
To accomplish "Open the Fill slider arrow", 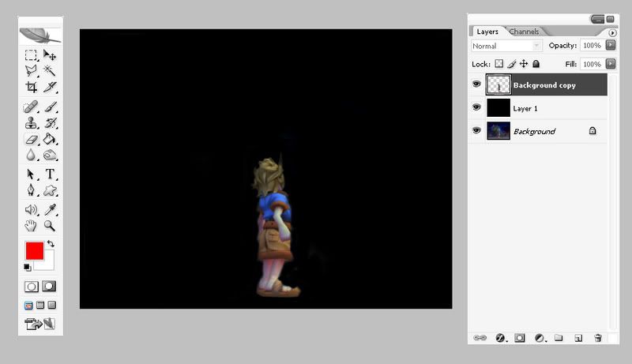I will tap(611, 64).
